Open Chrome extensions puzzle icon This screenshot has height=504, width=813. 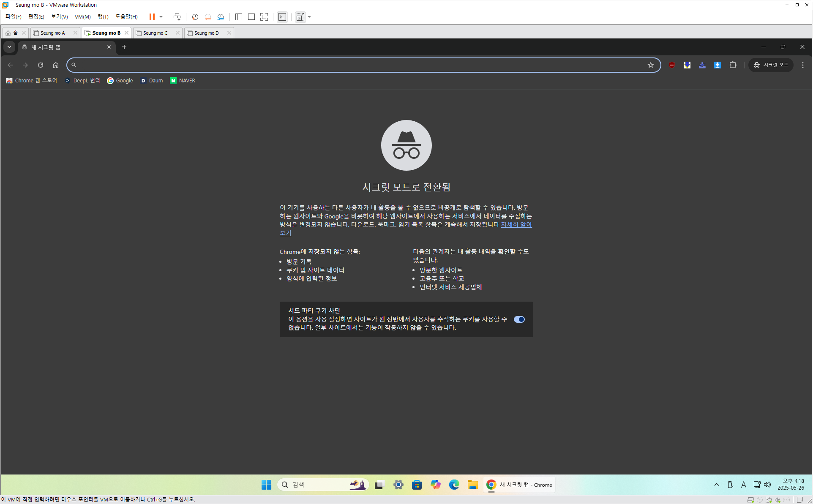[x=733, y=65]
